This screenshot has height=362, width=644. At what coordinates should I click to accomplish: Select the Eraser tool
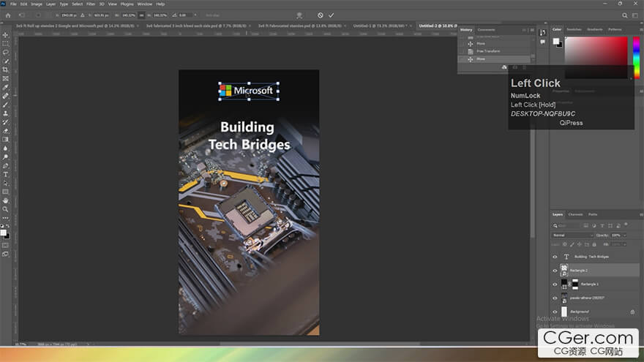coord(5,130)
